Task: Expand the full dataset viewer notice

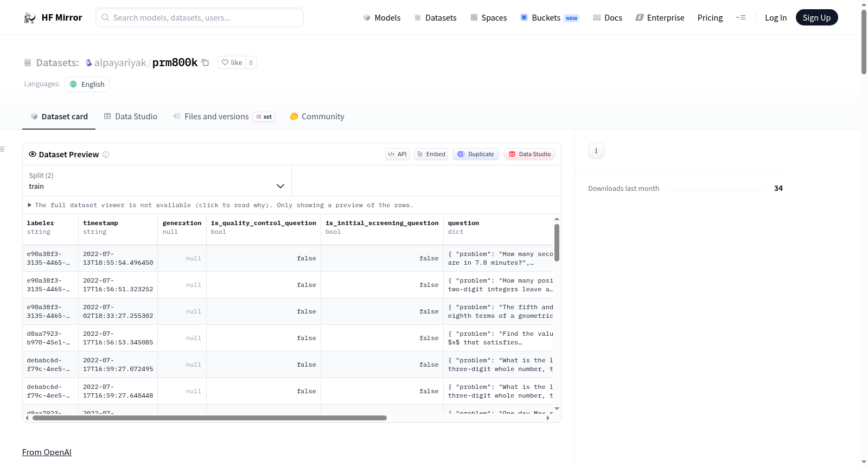Action: pyautogui.click(x=220, y=205)
